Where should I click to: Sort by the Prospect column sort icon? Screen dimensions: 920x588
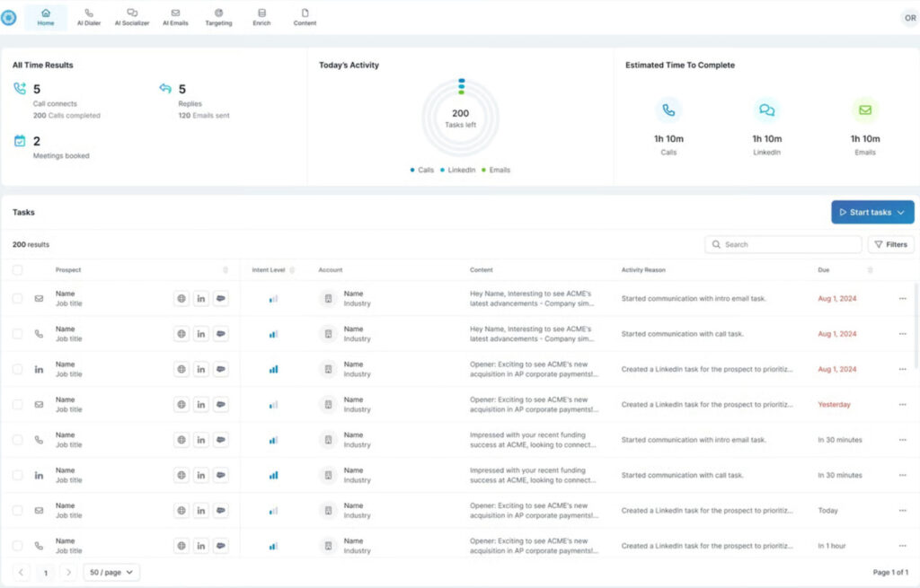pos(226,269)
